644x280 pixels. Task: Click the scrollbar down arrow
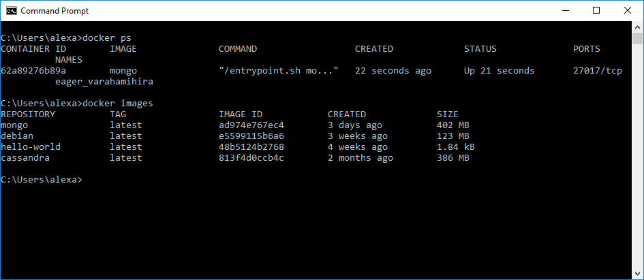pos(637,273)
